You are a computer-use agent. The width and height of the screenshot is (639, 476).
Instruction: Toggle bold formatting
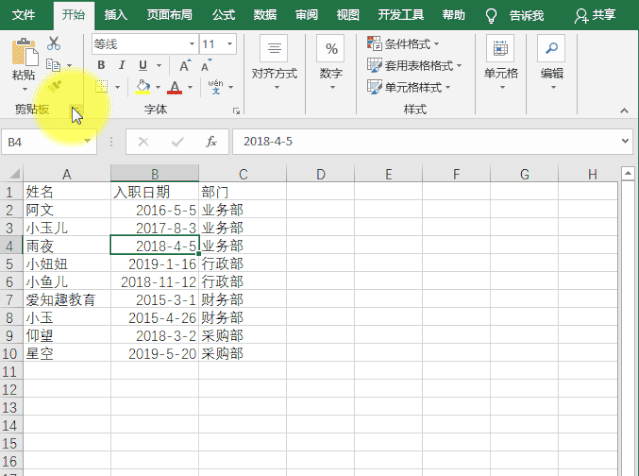[x=101, y=65]
